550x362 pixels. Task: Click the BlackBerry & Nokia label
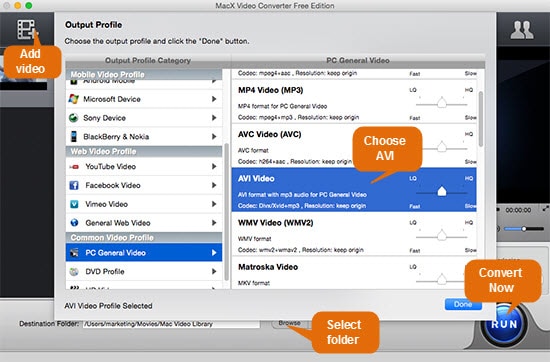click(x=116, y=136)
